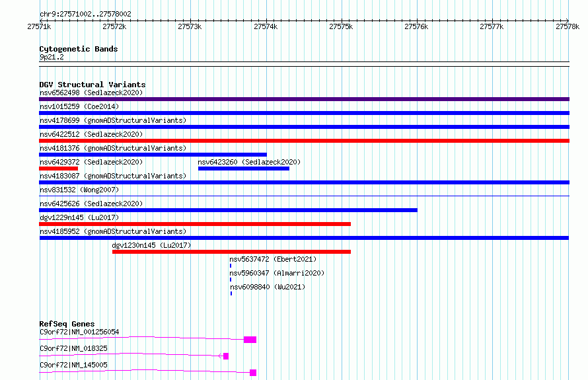Click the C9orf72|NM_145005 gene label
The width and height of the screenshot is (588, 380).
pos(73,365)
